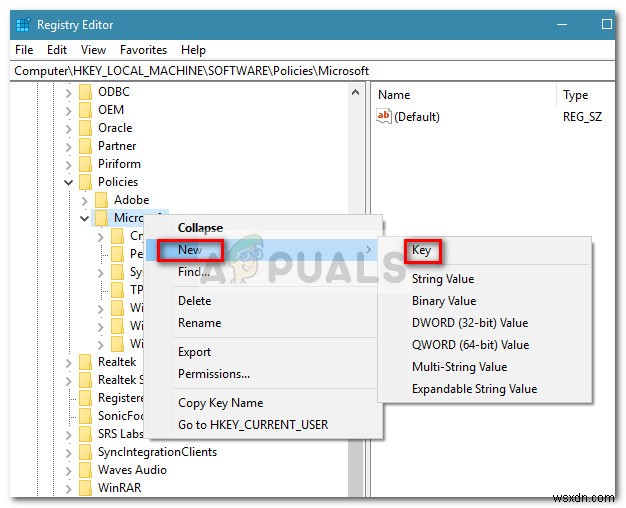
Task: Select the Microsoft folder icon
Action: [101, 218]
